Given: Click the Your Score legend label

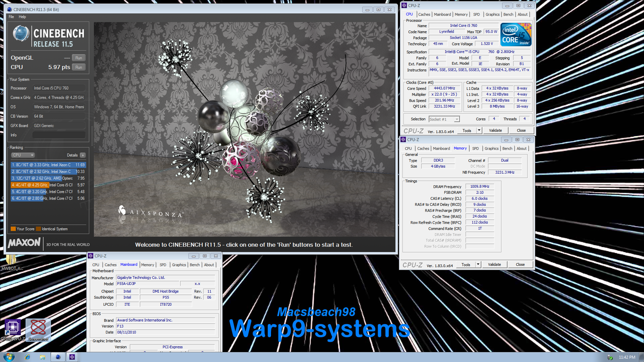Looking at the screenshot, I should (x=25, y=229).
